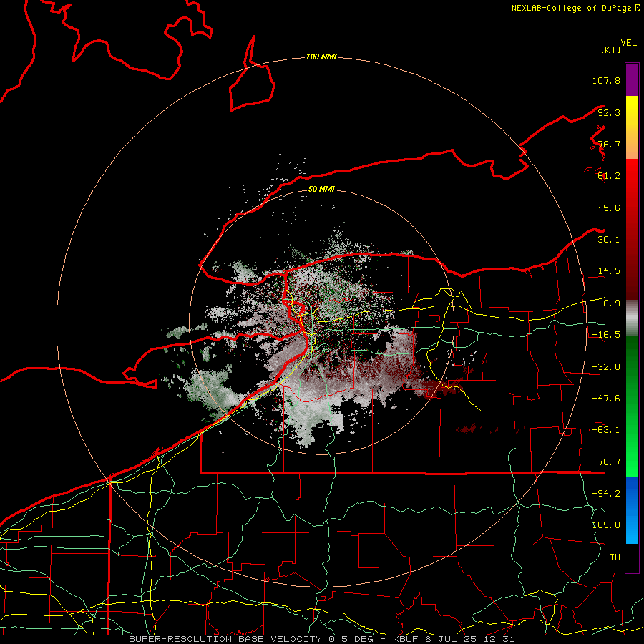The height and width of the screenshot is (644, 644).
Task: Click the 107.8 velocity scale value
Action: pos(606,81)
